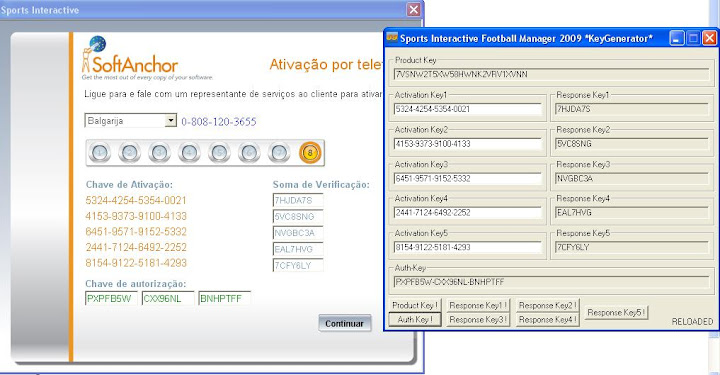Click the Product Key ! button
This screenshot has height=375, width=720.
click(x=415, y=305)
